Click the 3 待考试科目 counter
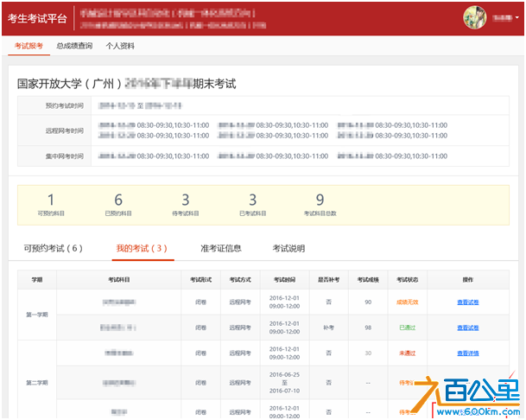 (x=186, y=205)
